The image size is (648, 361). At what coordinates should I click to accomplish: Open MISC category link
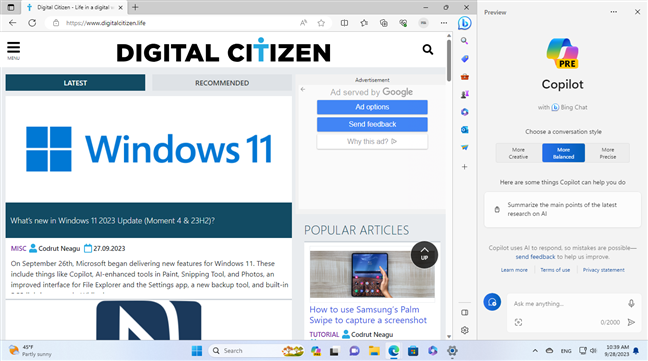point(18,248)
